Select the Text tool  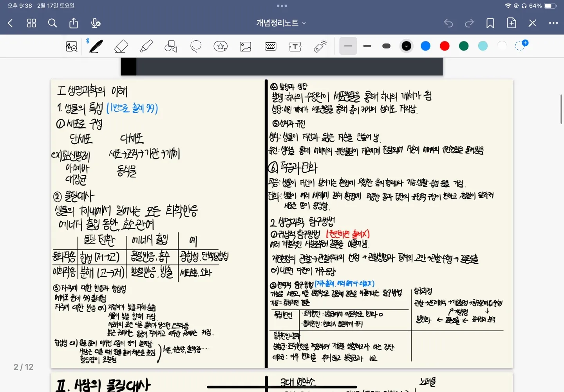coord(295,46)
